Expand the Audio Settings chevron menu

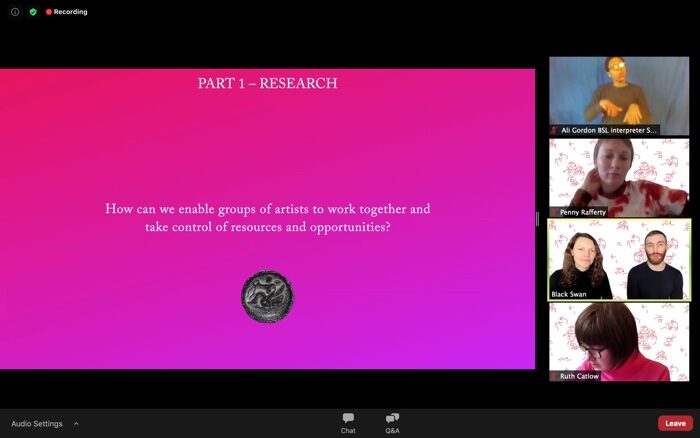(76, 424)
